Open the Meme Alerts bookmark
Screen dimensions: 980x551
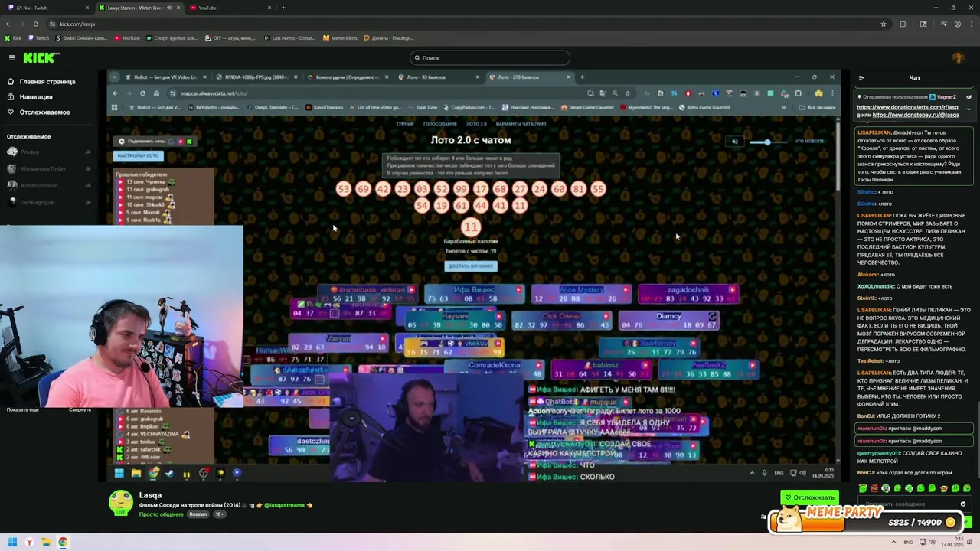(x=340, y=37)
